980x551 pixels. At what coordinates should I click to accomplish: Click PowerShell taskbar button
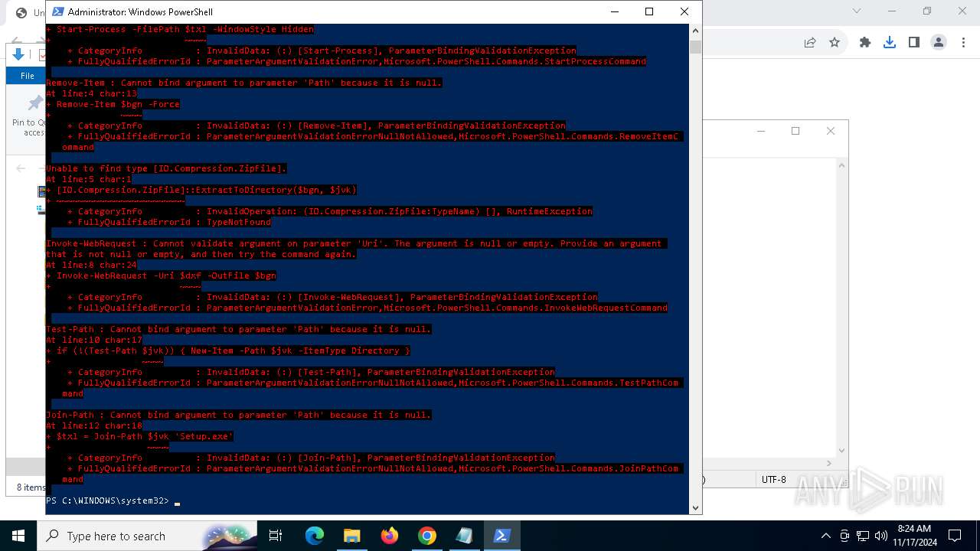(x=502, y=536)
